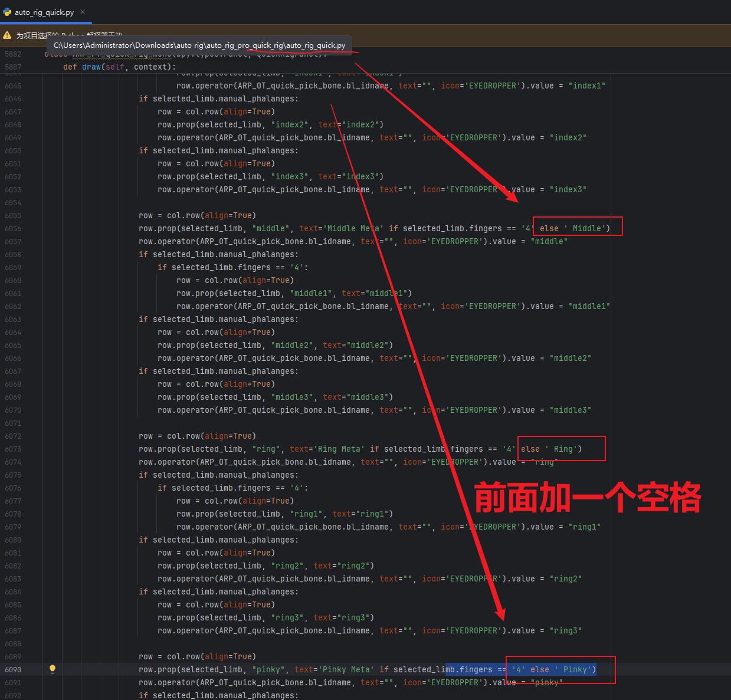Place cursor on "index1" value at line 6045
Image resolution: width=731 pixels, height=700 pixels.
click(x=587, y=86)
